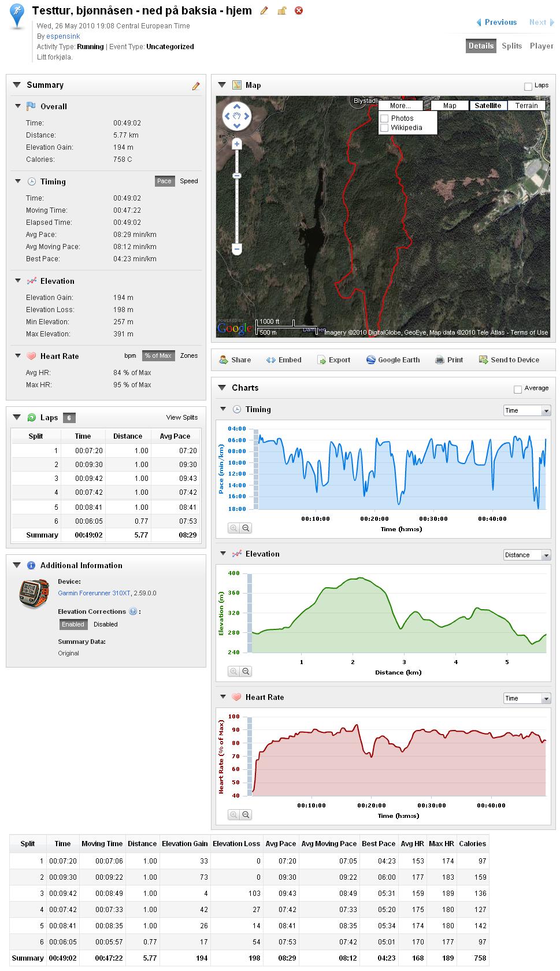Zoom out the map with minus button
This screenshot has width=560, height=971.
(236, 249)
